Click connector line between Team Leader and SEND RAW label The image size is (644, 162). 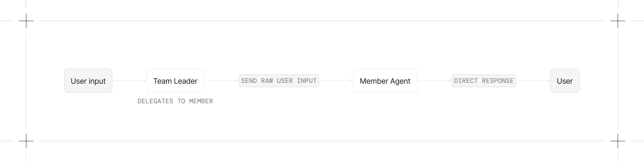click(220, 81)
